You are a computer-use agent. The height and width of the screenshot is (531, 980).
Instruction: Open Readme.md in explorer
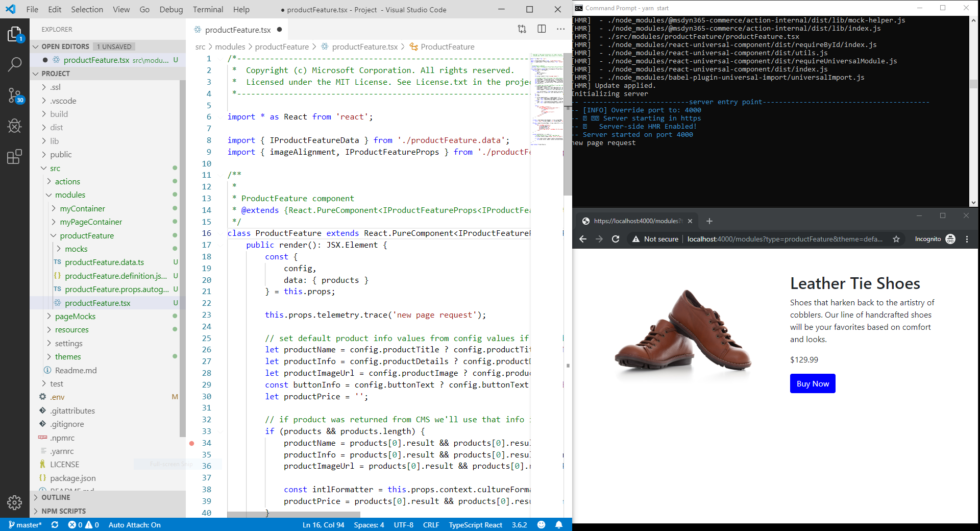pos(76,370)
